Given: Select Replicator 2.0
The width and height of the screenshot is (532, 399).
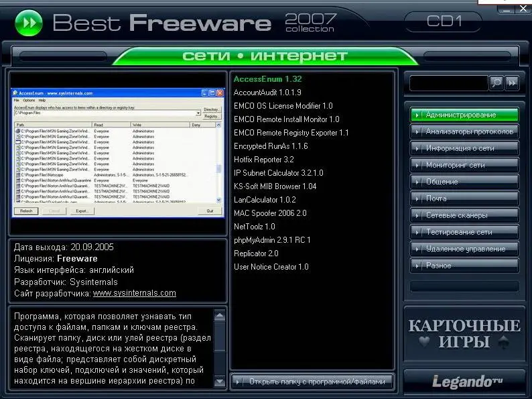Looking at the screenshot, I should 256,253.
